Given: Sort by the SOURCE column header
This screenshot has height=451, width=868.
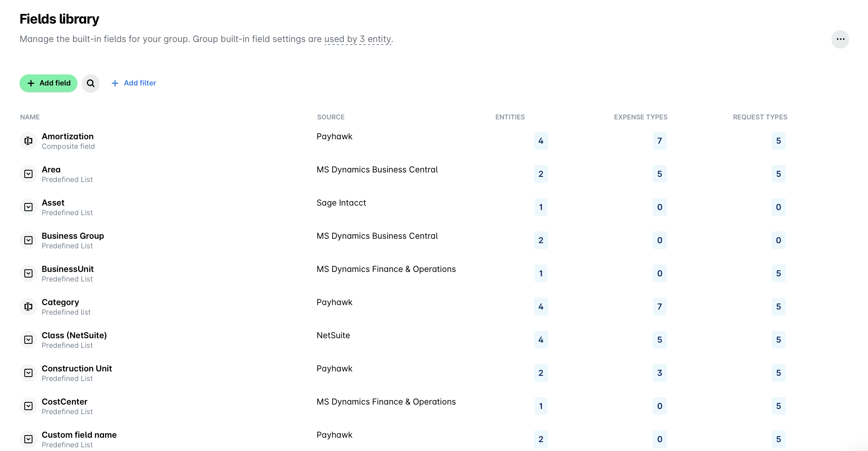Looking at the screenshot, I should 331,117.
